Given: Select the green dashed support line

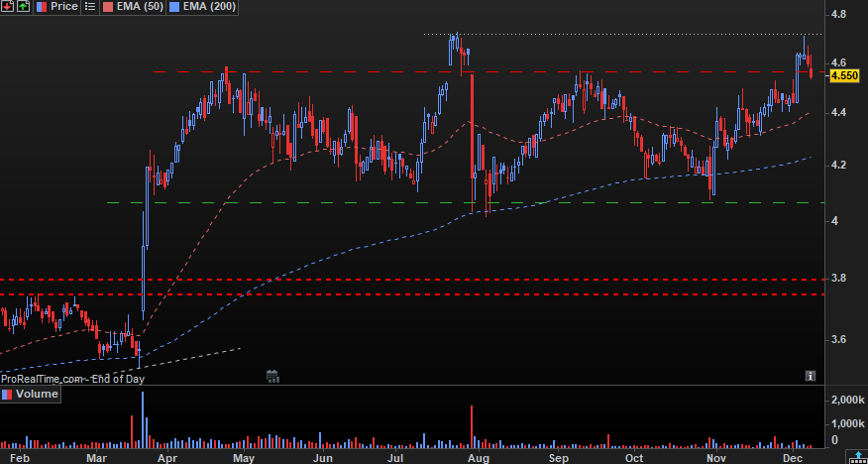Looking at the screenshot, I should pos(465,202).
